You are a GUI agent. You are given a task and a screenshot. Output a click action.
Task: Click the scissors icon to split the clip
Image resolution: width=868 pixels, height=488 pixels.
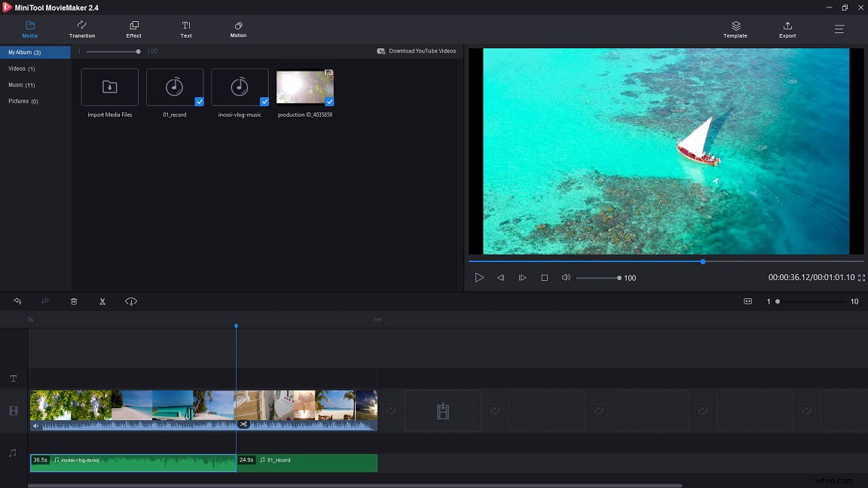[102, 301]
